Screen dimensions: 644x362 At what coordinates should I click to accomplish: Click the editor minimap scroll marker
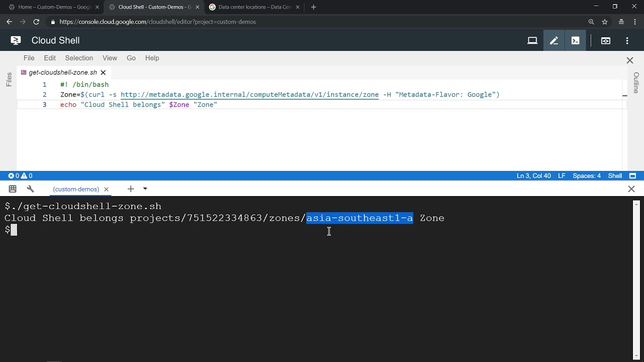(624, 95)
